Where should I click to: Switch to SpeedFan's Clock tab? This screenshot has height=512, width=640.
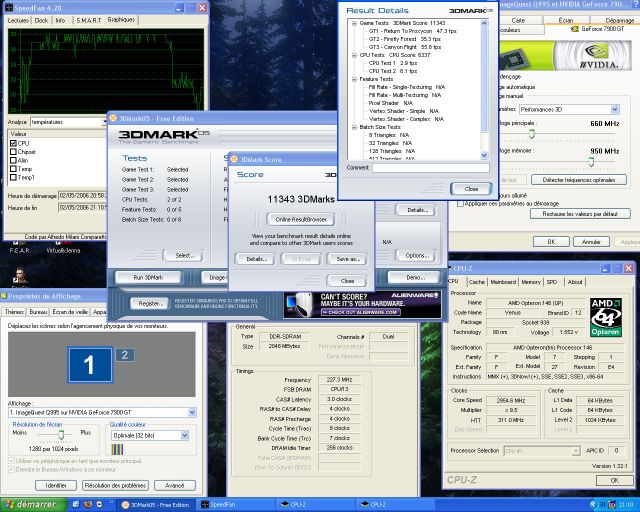(x=41, y=20)
